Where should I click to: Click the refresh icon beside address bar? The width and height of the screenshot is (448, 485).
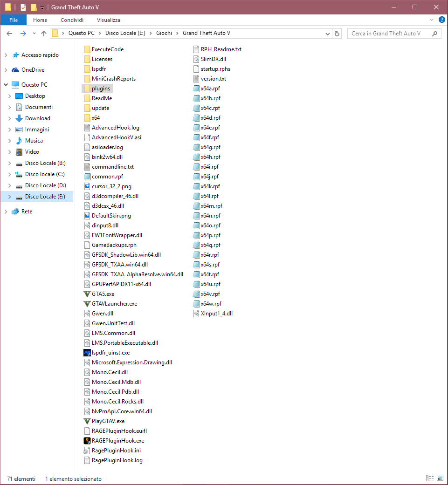(x=337, y=34)
